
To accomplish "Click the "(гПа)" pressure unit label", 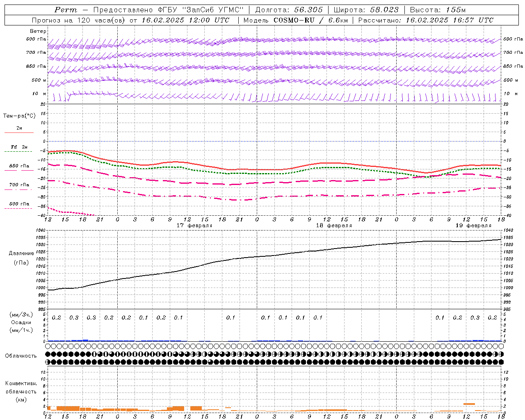I will click(21, 262).
